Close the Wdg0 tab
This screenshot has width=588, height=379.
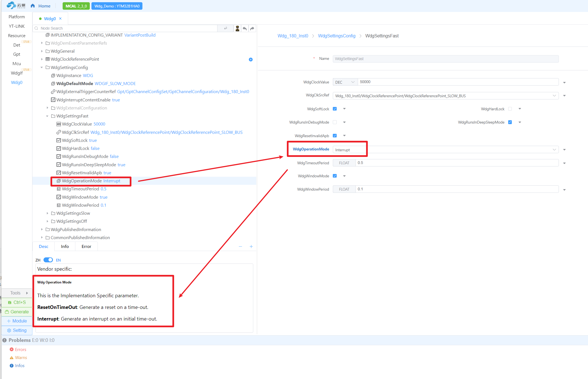point(60,19)
